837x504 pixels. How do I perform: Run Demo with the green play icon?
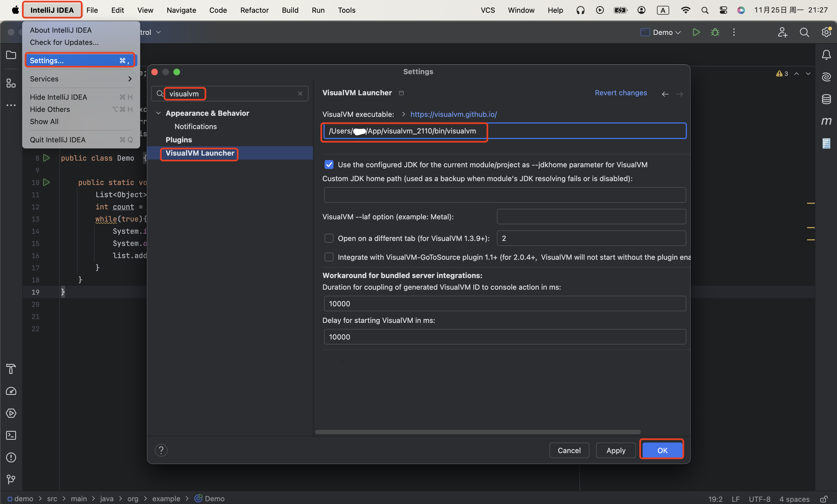pos(696,32)
